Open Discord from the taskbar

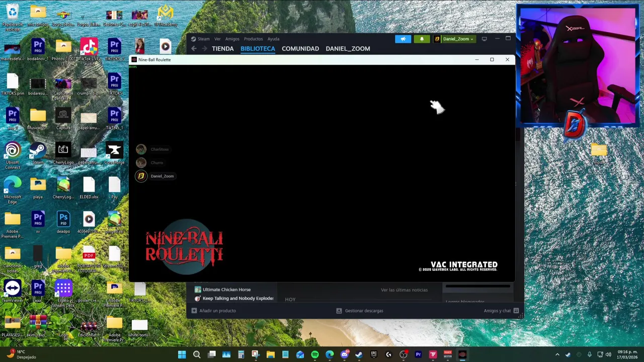[x=344, y=355]
